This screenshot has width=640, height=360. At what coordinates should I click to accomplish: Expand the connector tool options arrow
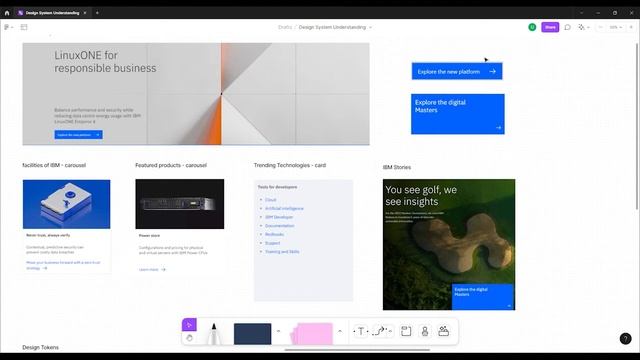pos(390,331)
